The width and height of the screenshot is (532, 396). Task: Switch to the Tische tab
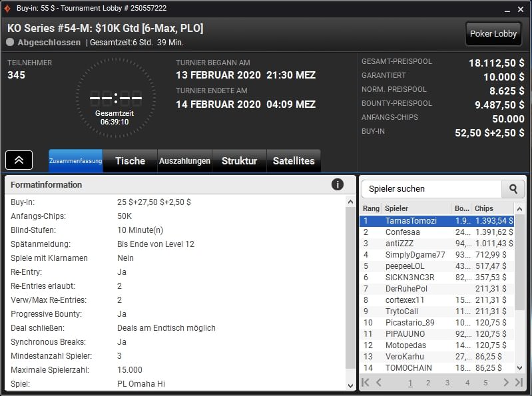pos(130,161)
